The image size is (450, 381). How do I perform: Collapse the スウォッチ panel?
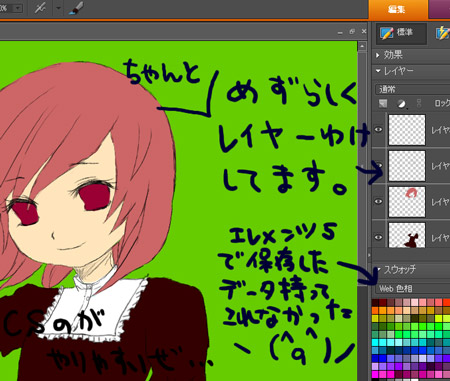pos(379,269)
